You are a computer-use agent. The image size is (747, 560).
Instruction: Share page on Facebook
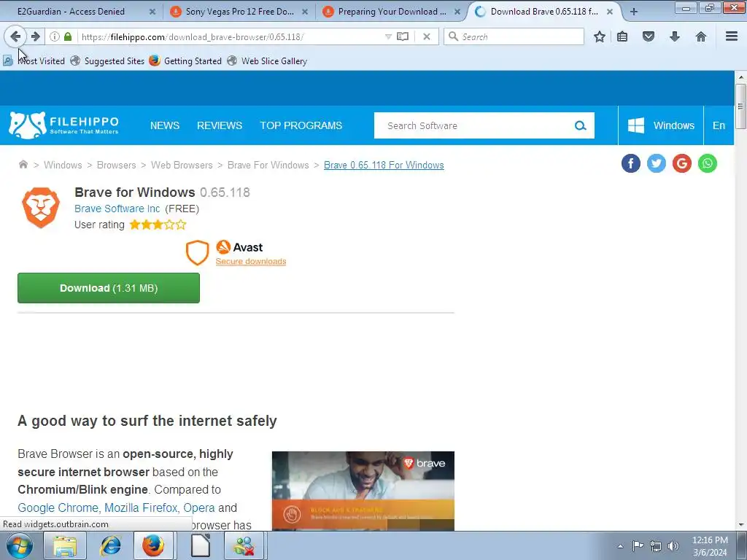[x=631, y=163]
